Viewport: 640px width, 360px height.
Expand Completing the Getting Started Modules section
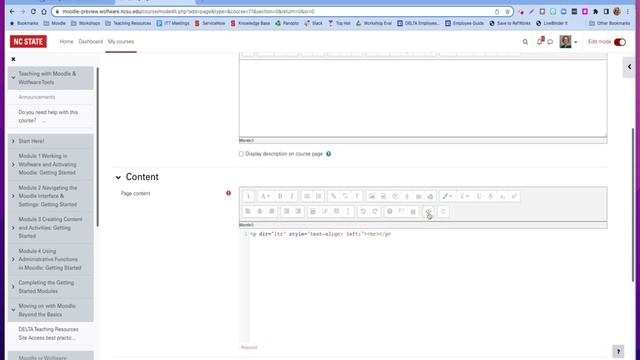pos(13,287)
